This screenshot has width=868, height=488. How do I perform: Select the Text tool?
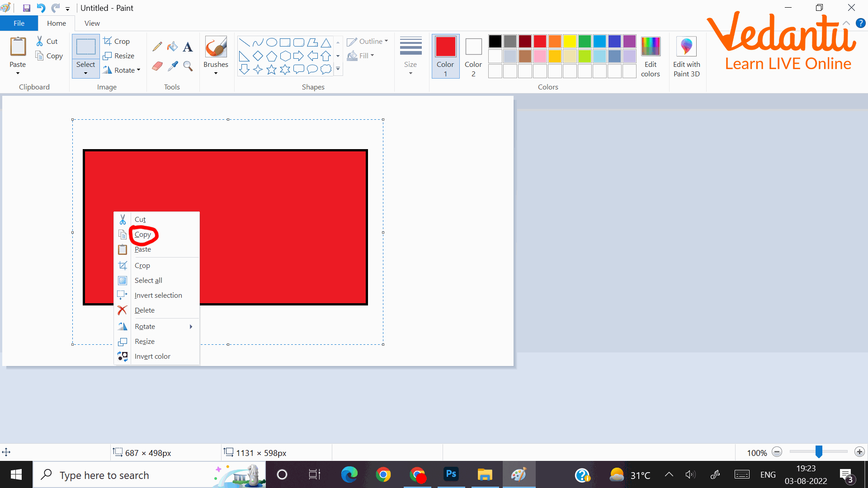click(x=188, y=47)
